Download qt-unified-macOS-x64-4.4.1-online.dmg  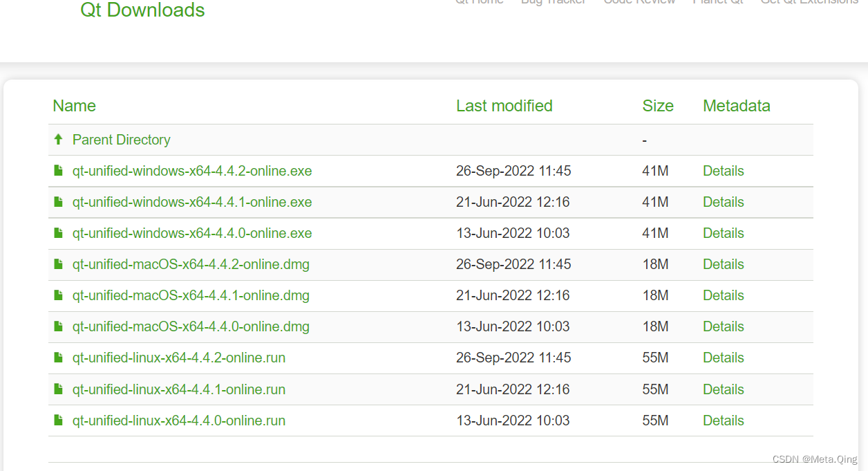pos(191,295)
